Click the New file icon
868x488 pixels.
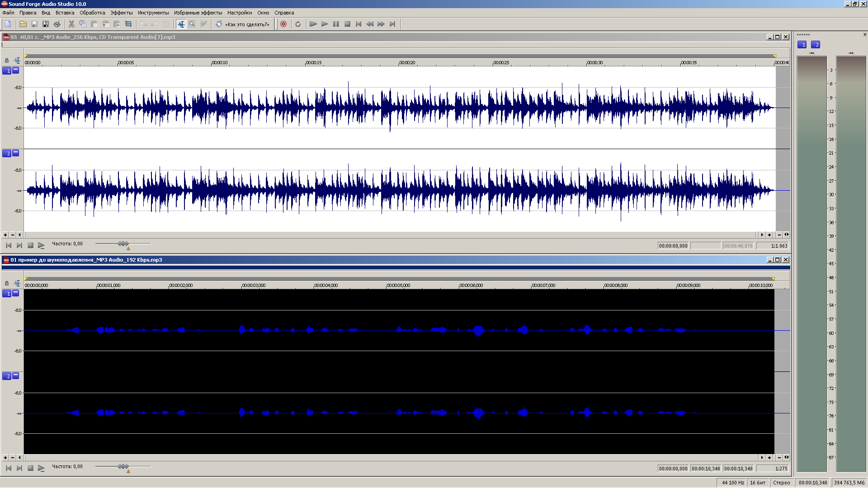(x=8, y=24)
